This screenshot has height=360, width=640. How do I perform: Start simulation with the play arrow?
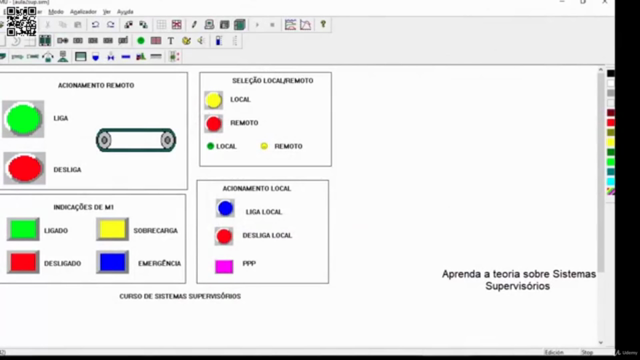click(x=257, y=25)
